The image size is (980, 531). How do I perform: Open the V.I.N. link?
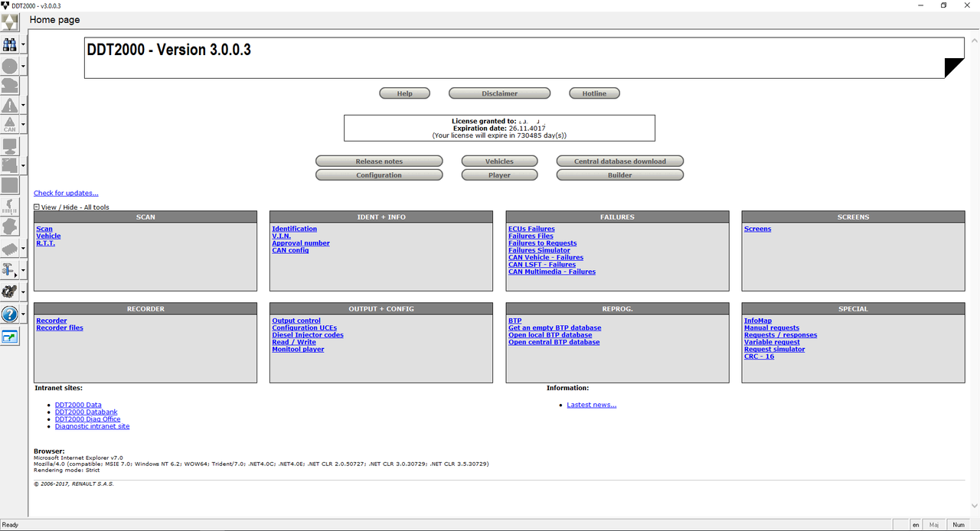point(281,236)
